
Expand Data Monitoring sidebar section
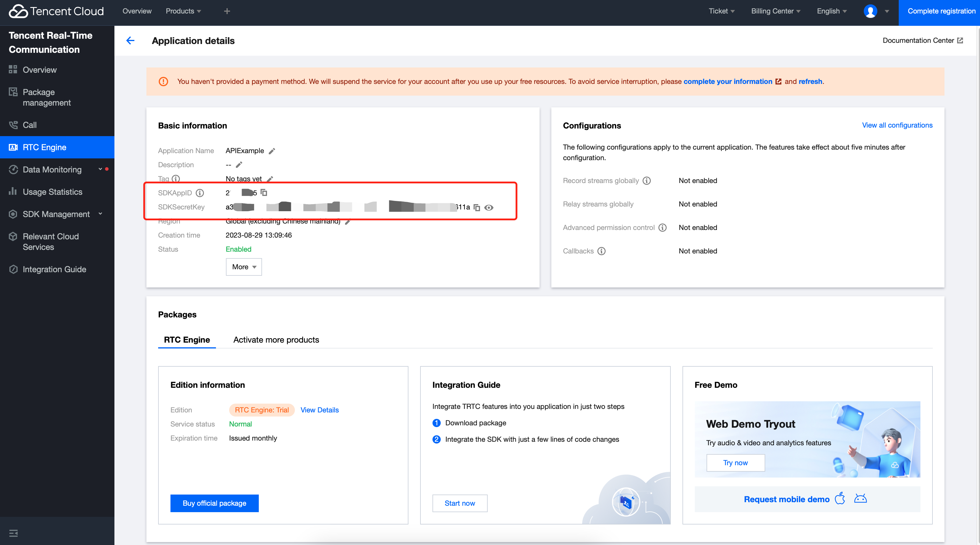[57, 170]
